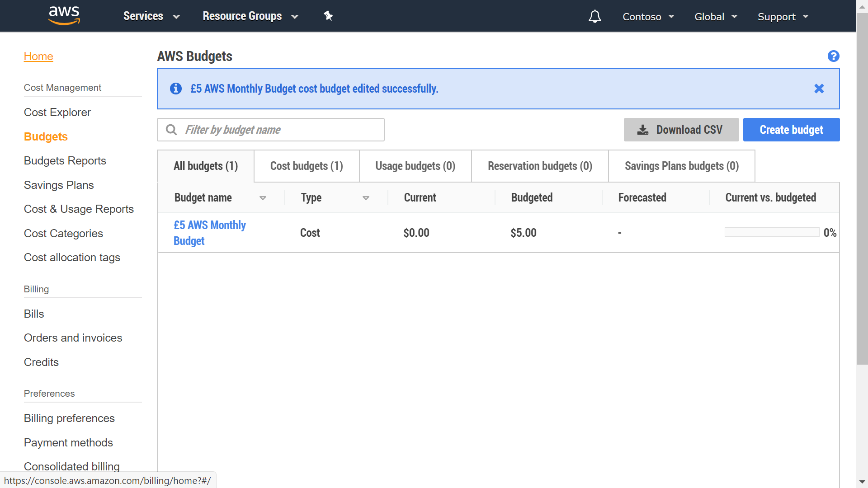Open Savings Plans in the sidebar
868x488 pixels.
click(59, 185)
